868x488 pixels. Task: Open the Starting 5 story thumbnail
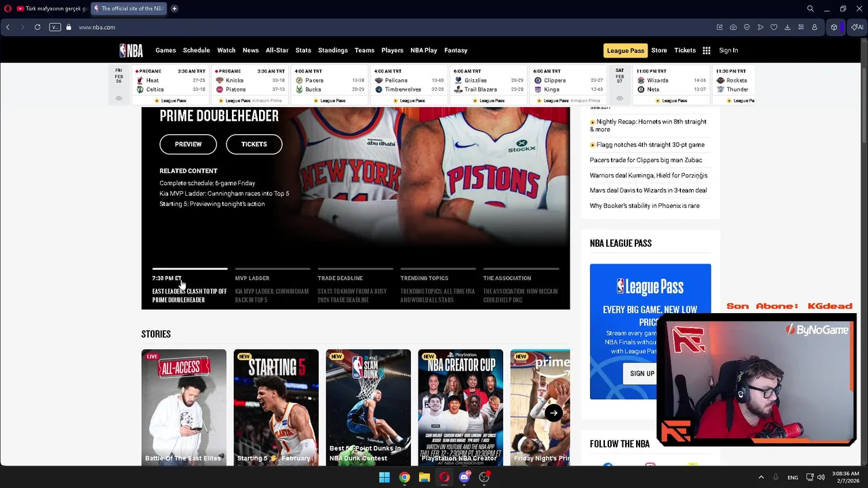pyautogui.click(x=276, y=407)
